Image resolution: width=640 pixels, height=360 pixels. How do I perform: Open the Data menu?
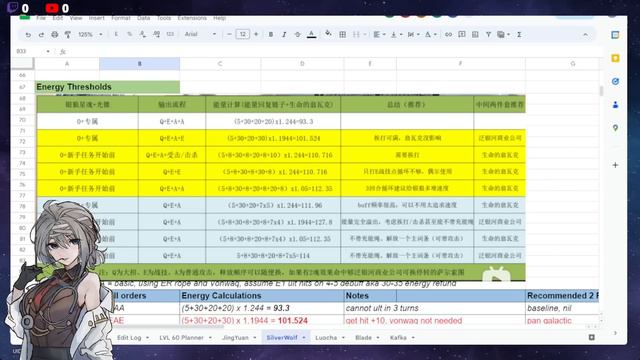point(143,18)
